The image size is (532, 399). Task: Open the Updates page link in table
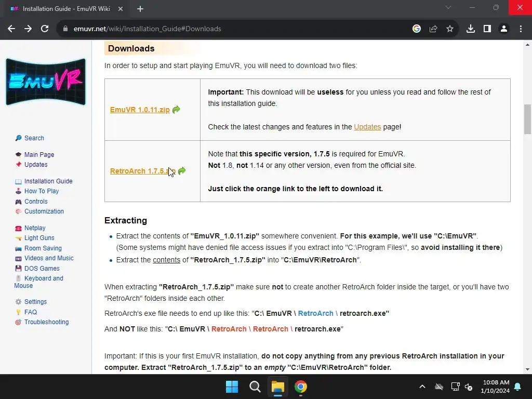click(x=367, y=127)
